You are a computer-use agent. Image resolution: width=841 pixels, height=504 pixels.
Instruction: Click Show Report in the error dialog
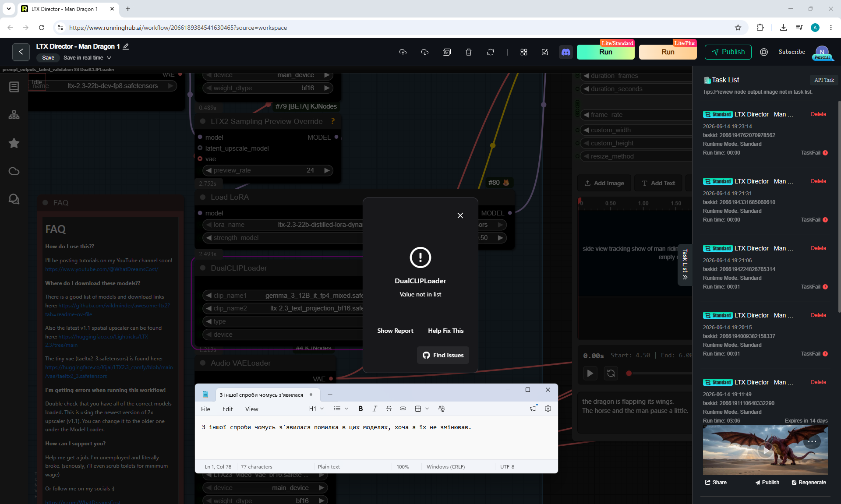click(395, 331)
